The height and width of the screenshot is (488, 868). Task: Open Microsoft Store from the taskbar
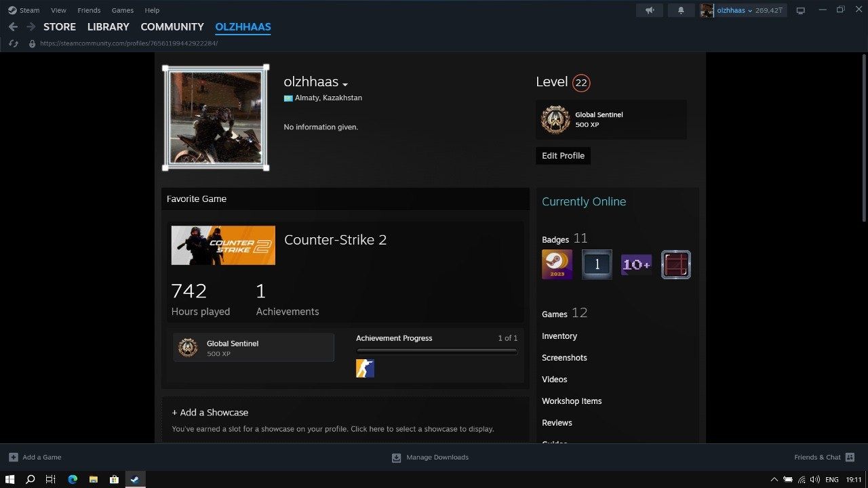[x=114, y=479]
